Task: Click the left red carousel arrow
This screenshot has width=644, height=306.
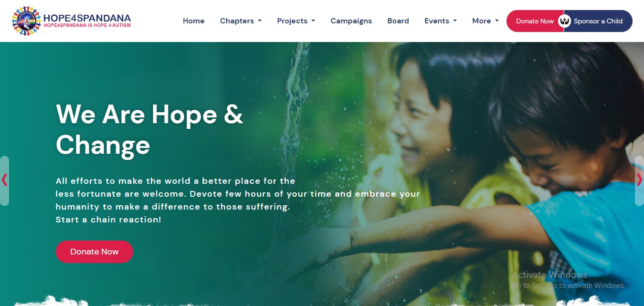Action: pyautogui.click(x=4, y=180)
